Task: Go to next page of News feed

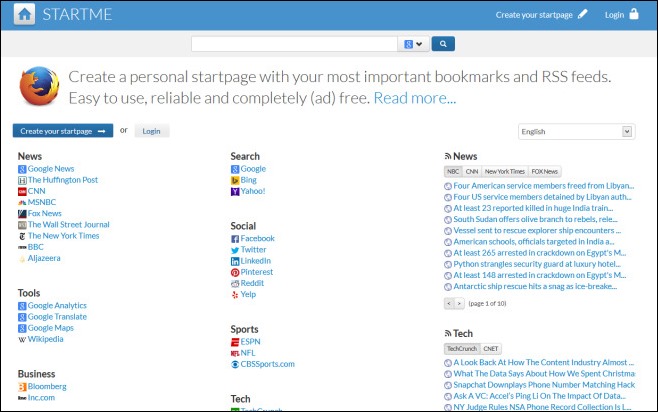Action: coord(459,302)
